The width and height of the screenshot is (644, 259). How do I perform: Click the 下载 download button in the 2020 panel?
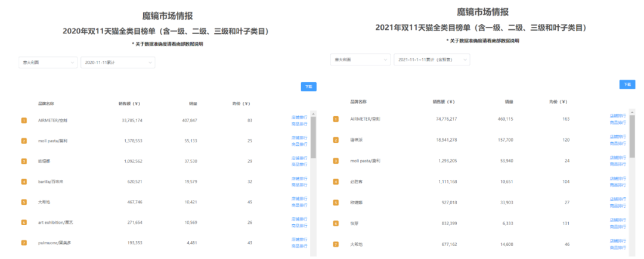pyautogui.click(x=308, y=86)
